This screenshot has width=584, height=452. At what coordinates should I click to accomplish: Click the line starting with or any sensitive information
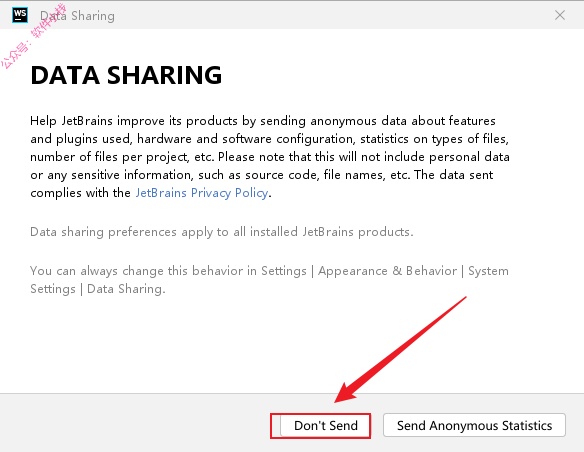click(x=261, y=175)
